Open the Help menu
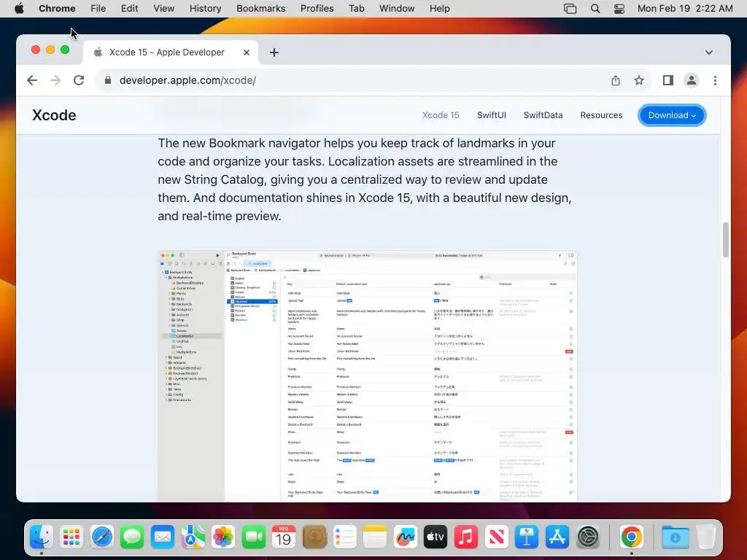This screenshot has width=747, height=560. click(x=439, y=9)
